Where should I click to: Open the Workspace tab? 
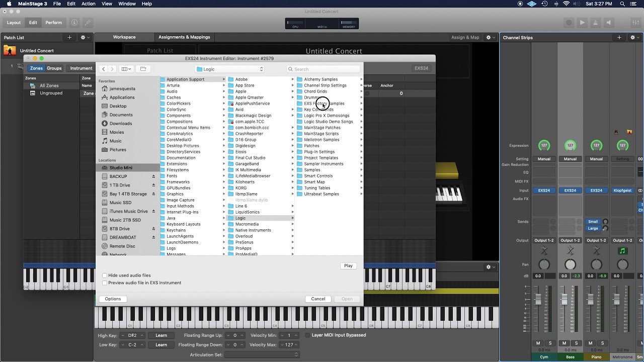(x=124, y=37)
